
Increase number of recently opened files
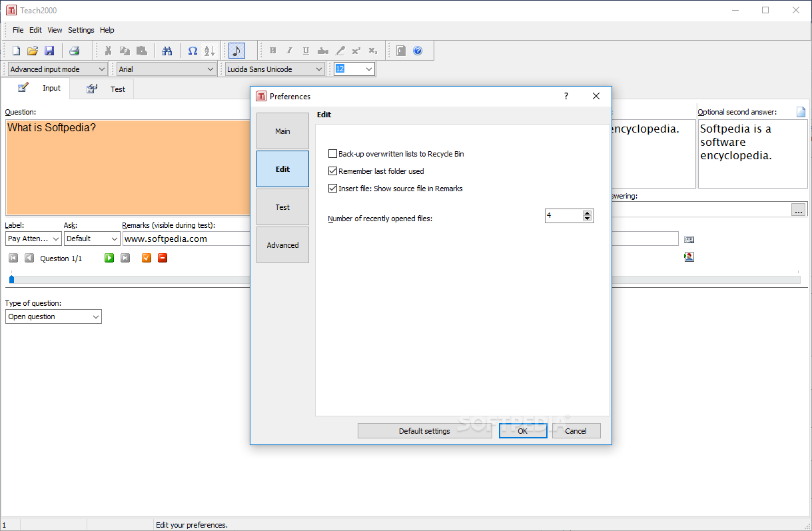587,213
